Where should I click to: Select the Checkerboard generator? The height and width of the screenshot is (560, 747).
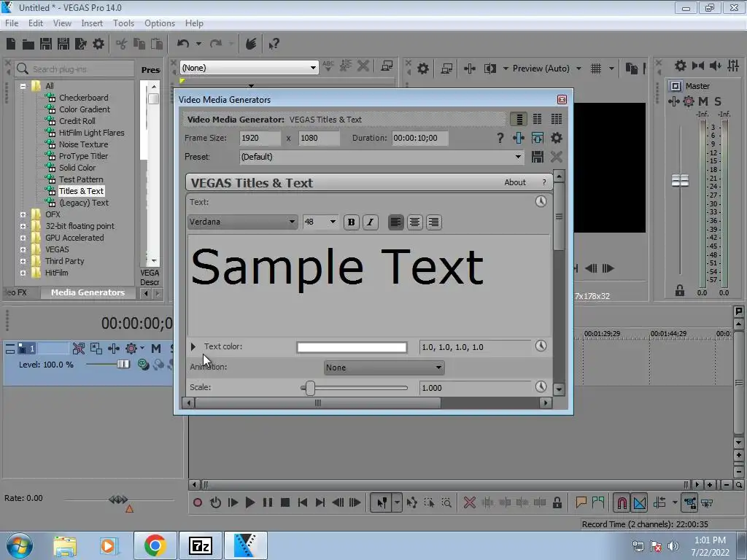83,98
